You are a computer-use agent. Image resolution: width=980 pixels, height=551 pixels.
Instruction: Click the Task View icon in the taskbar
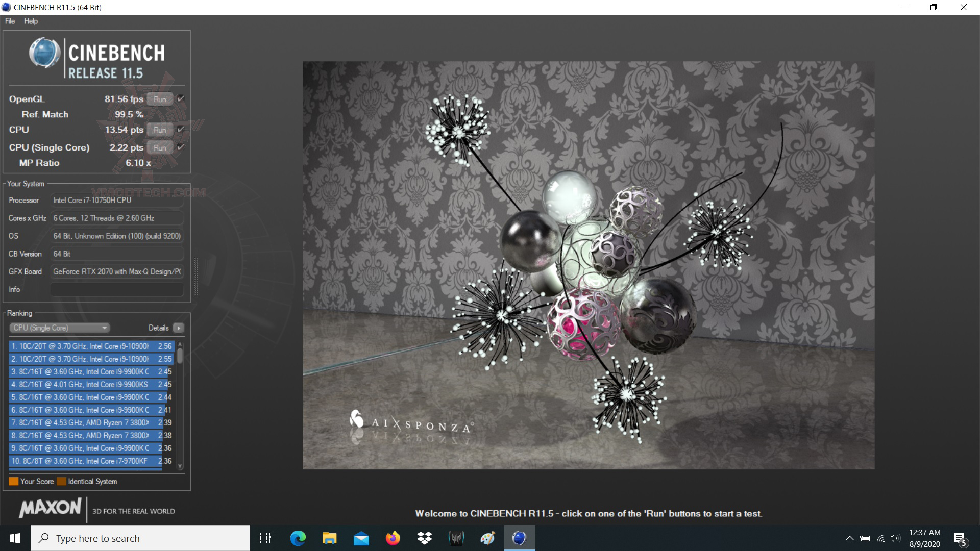(265, 538)
